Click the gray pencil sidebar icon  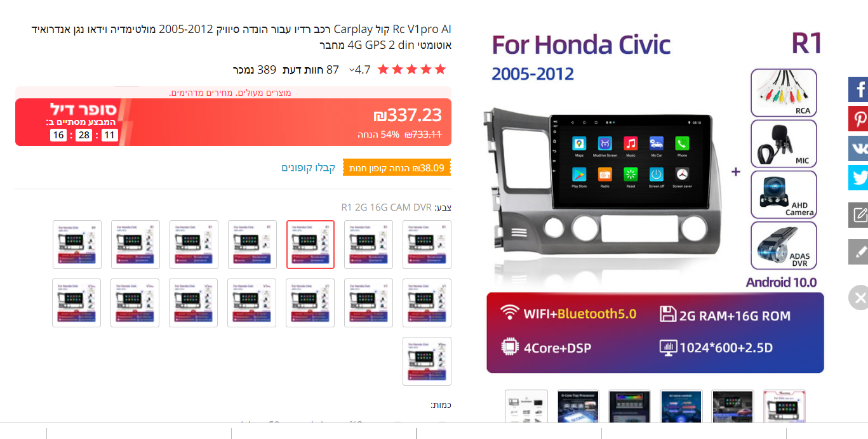click(x=858, y=252)
